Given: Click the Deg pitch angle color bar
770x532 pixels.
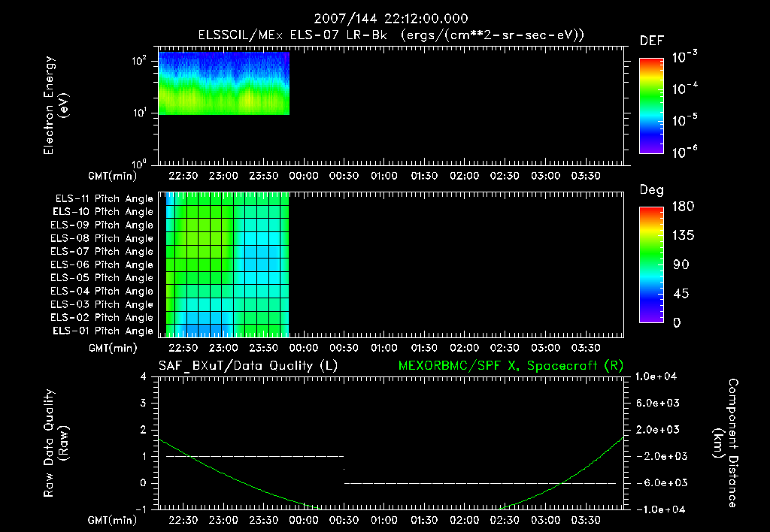Looking at the screenshot, I should [651, 264].
